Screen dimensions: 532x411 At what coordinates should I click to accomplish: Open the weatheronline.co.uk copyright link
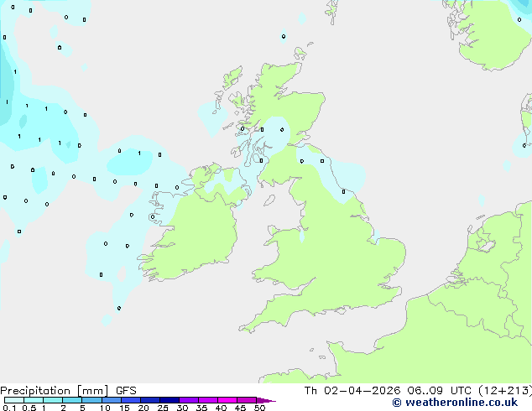(x=455, y=403)
